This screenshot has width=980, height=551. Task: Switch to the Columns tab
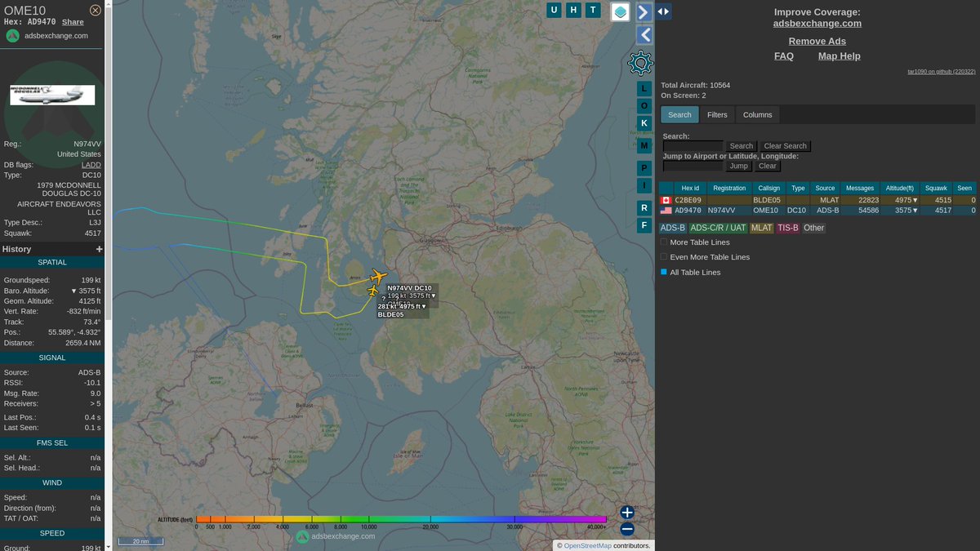click(x=757, y=115)
